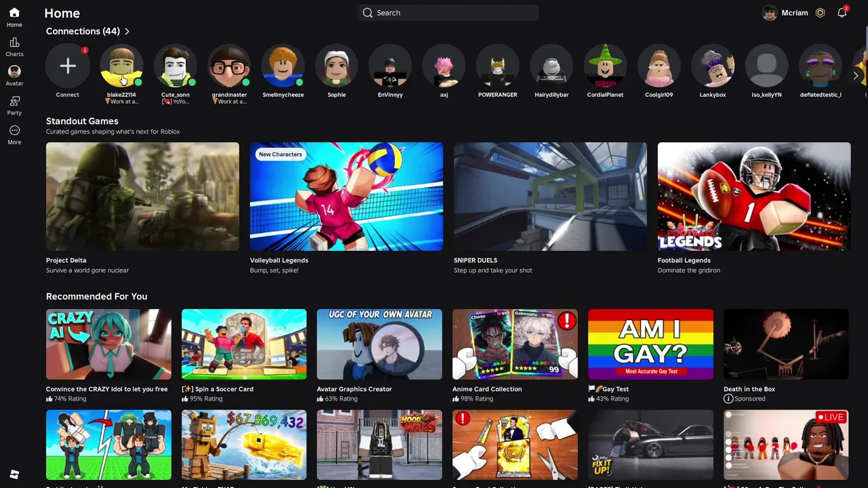Open the LIVE game thumbnail
Screen dimensions: 868x488
[786, 445]
